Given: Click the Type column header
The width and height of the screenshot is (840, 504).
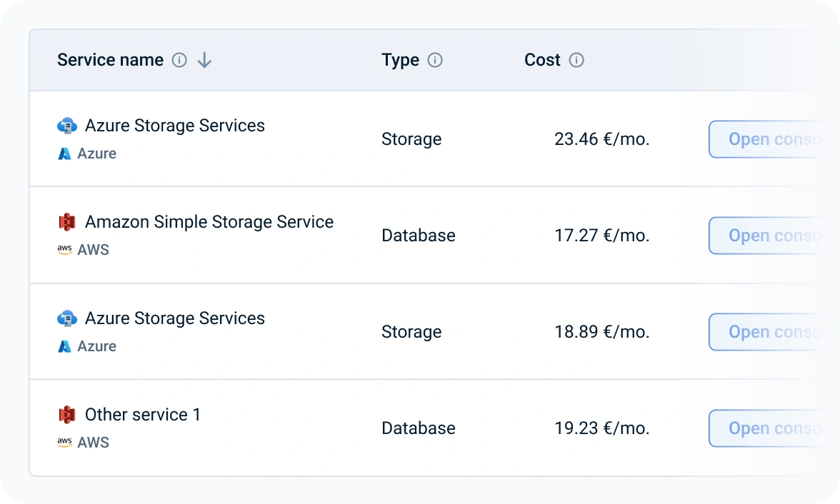Looking at the screenshot, I should click(x=400, y=61).
